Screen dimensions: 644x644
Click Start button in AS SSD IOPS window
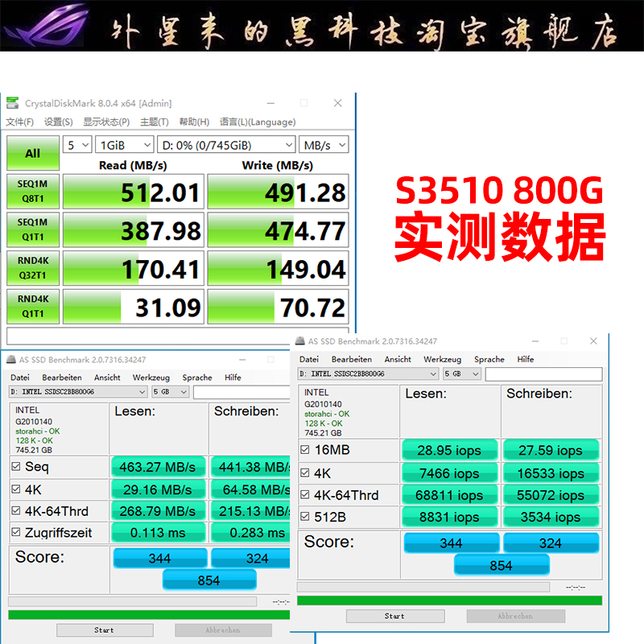tap(395, 616)
